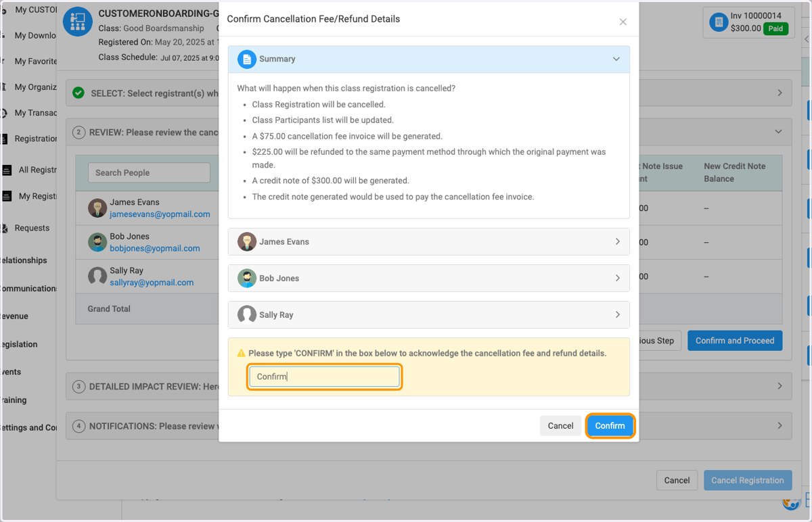
Task: Expand the Sally Ray row in dialog
Action: (429, 314)
